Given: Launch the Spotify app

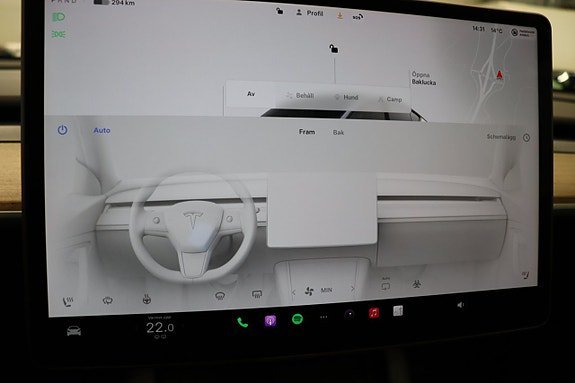Looking at the screenshot, I should (x=297, y=319).
